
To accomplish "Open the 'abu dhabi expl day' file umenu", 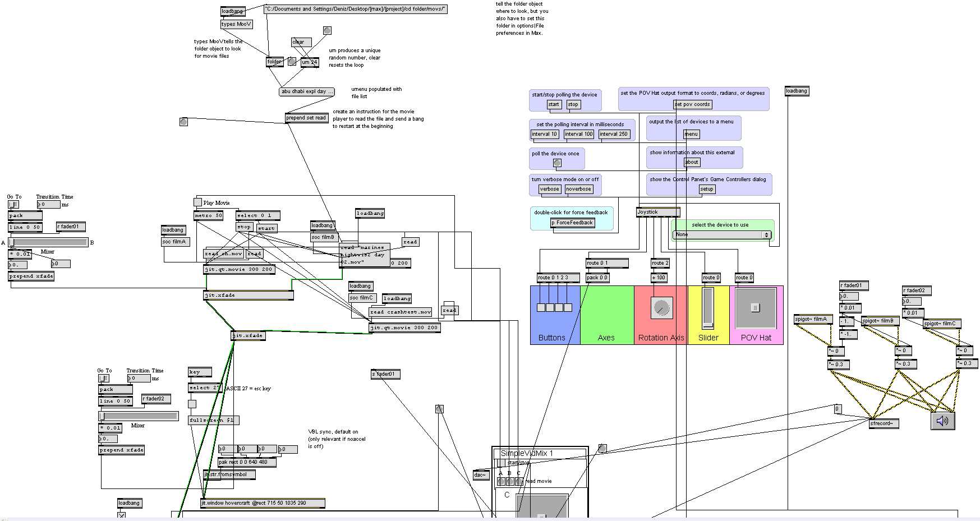I will [x=307, y=91].
